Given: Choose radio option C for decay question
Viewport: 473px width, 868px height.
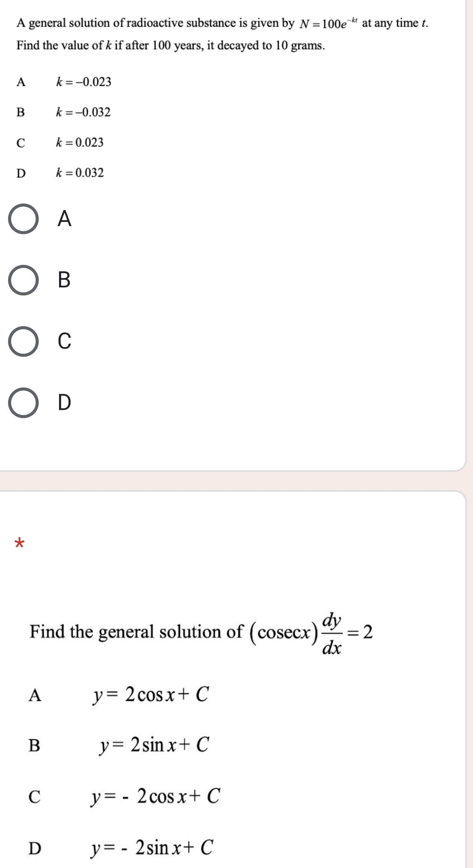Looking at the screenshot, I should pyautogui.click(x=23, y=341).
